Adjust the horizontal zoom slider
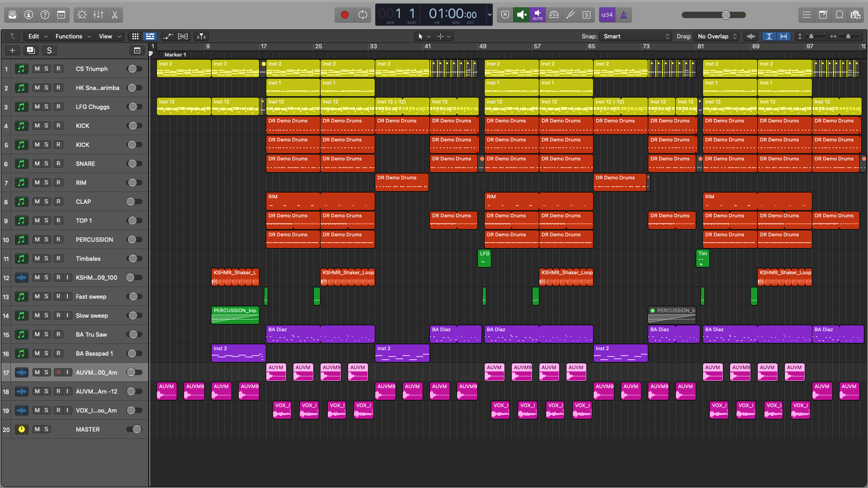The image size is (868, 488). click(x=849, y=36)
